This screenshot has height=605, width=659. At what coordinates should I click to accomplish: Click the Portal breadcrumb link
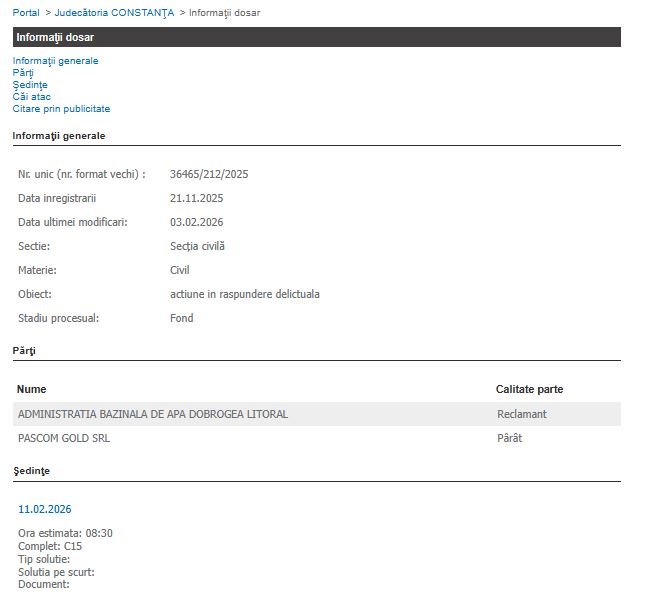pyautogui.click(x=26, y=12)
